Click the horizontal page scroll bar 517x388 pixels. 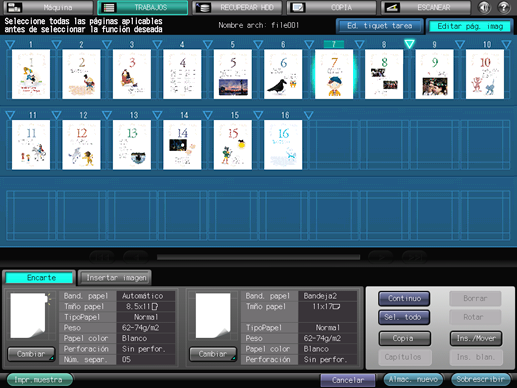258,257
